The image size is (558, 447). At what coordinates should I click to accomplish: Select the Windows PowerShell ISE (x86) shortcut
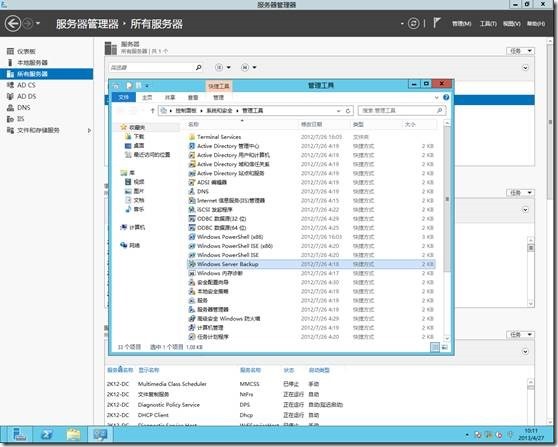tap(235, 246)
